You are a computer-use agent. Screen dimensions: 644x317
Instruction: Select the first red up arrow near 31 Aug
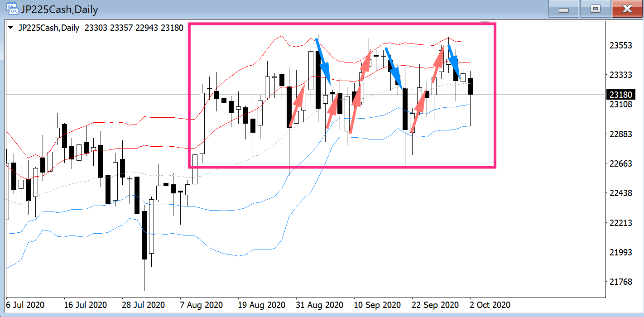pyautogui.click(x=297, y=105)
